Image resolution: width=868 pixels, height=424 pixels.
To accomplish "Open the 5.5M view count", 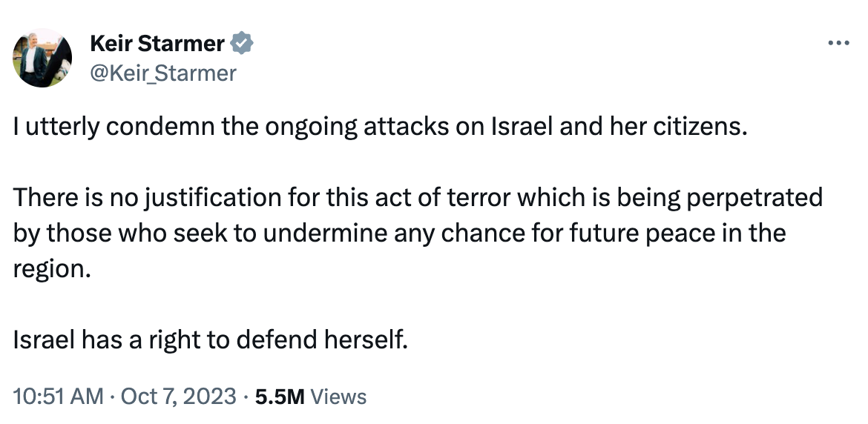I will (x=280, y=397).
